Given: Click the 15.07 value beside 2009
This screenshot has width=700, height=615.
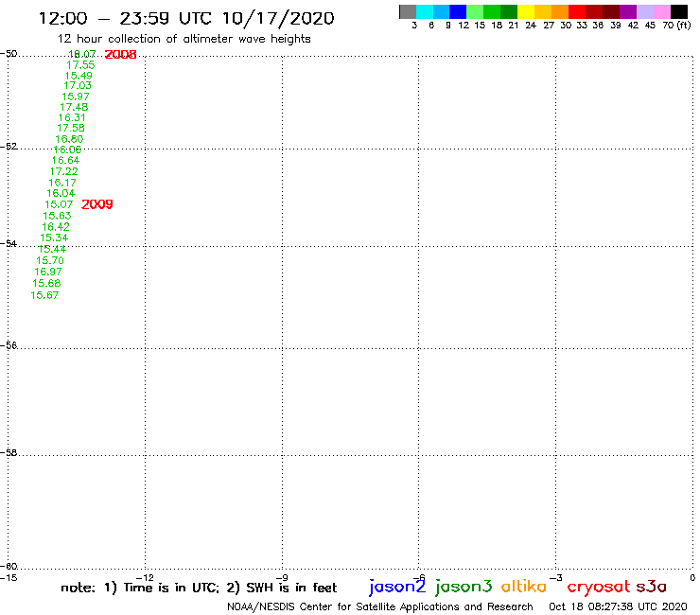Looking at the screenshot, I should tap(59, 204).
